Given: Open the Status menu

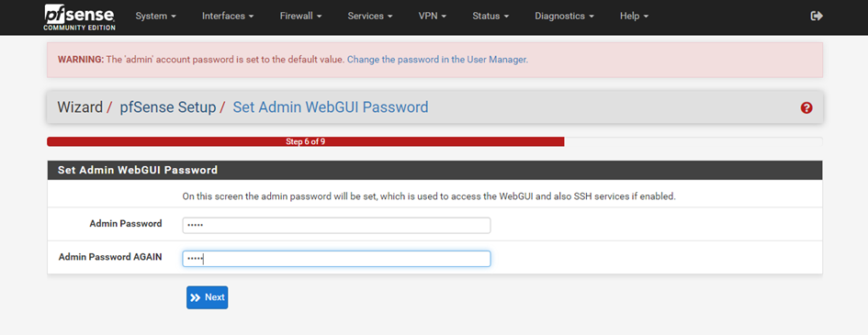Looking at the screenshot, I should [490, 16].
